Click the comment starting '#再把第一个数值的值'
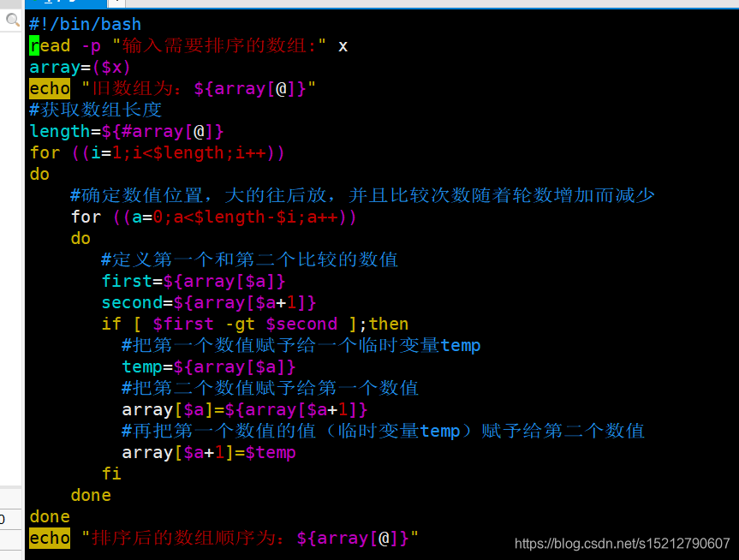This screenshot has height=560, width=739. [x=383, y=431]
